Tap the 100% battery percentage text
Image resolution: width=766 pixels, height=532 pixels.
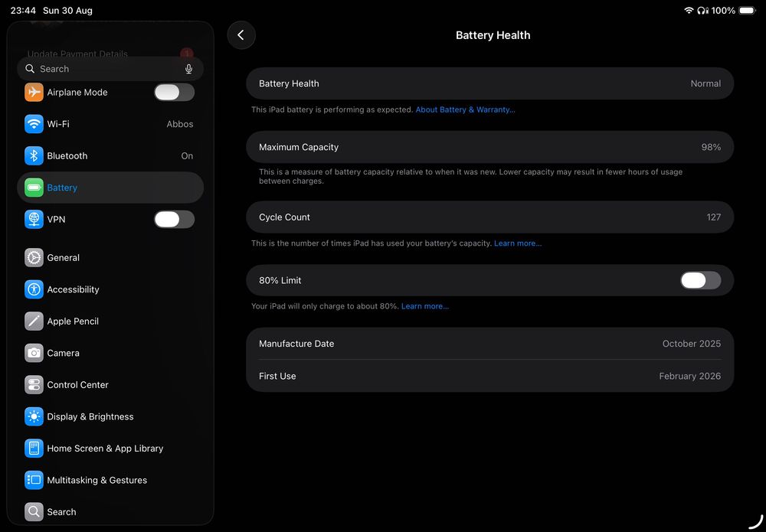723,10
